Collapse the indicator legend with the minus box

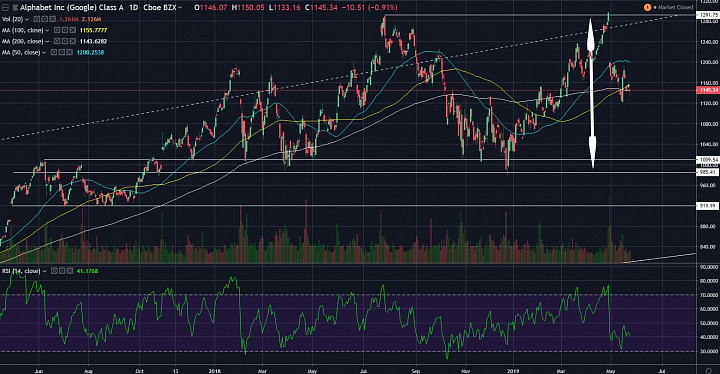point(5,8)
